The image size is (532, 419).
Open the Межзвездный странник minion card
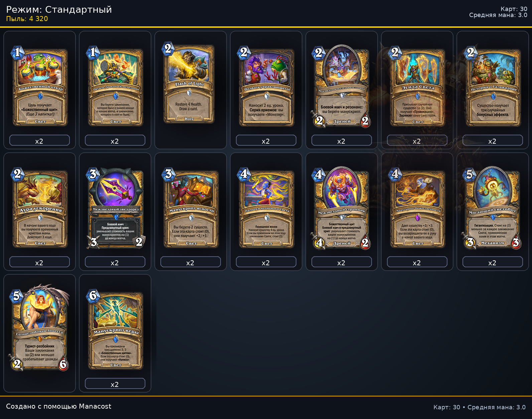(342, 208)
